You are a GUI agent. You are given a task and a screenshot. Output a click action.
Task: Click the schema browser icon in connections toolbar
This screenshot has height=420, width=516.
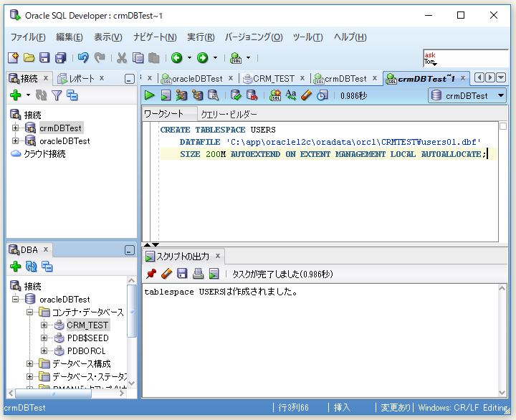tap(72, 95)
